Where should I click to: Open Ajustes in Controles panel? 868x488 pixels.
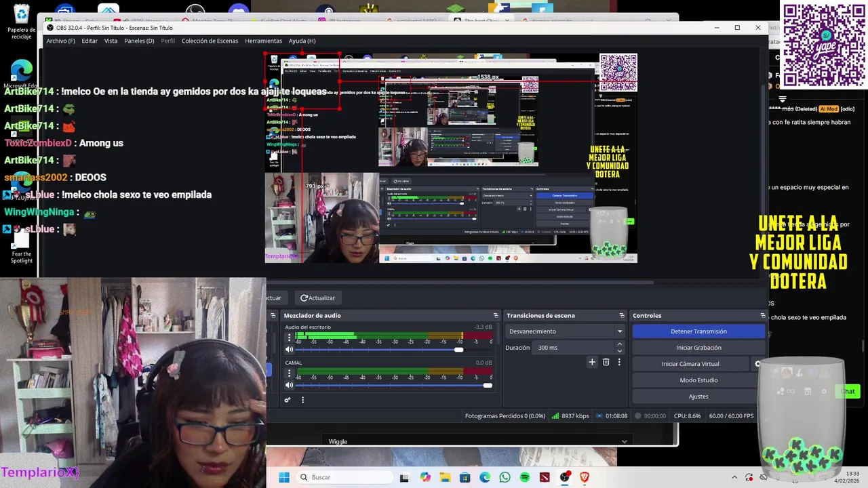click(x=698, y=396)
